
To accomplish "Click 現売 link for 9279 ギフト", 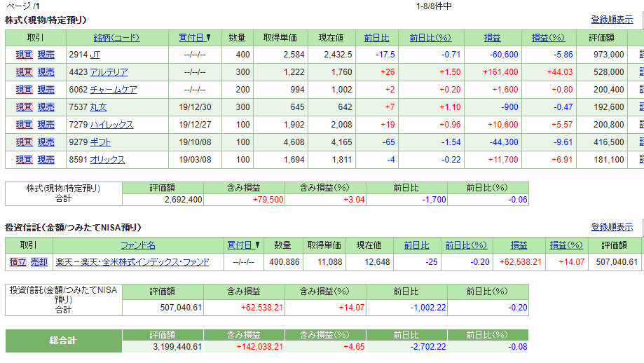I will (46, 142).
